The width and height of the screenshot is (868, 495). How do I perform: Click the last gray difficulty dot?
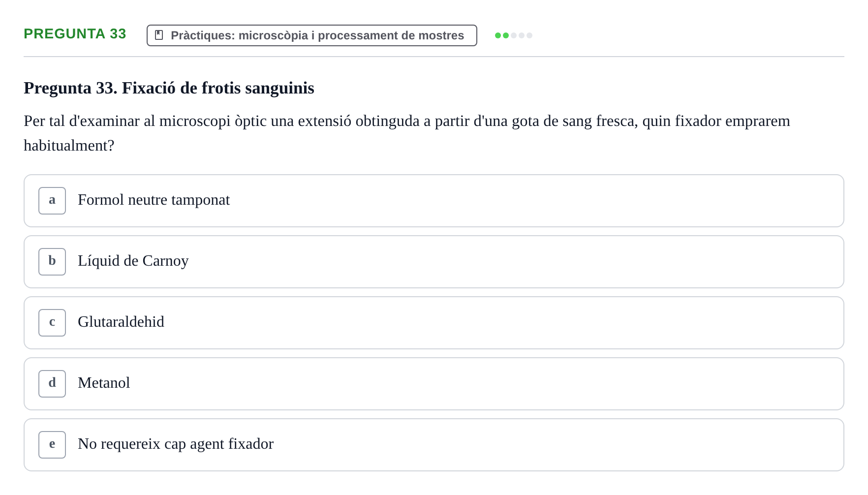click(x=529, y=35)
